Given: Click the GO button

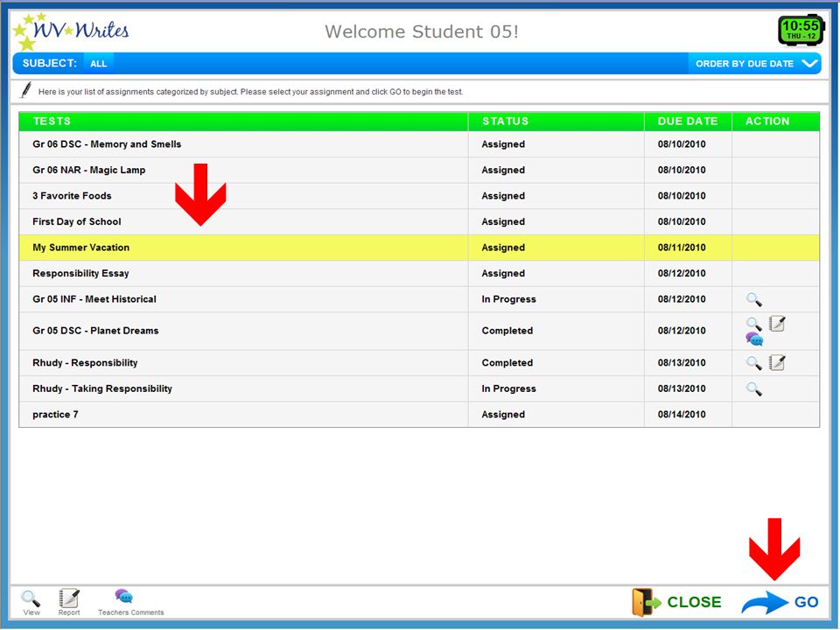Looking at the screenshot, I should (780, 602).
